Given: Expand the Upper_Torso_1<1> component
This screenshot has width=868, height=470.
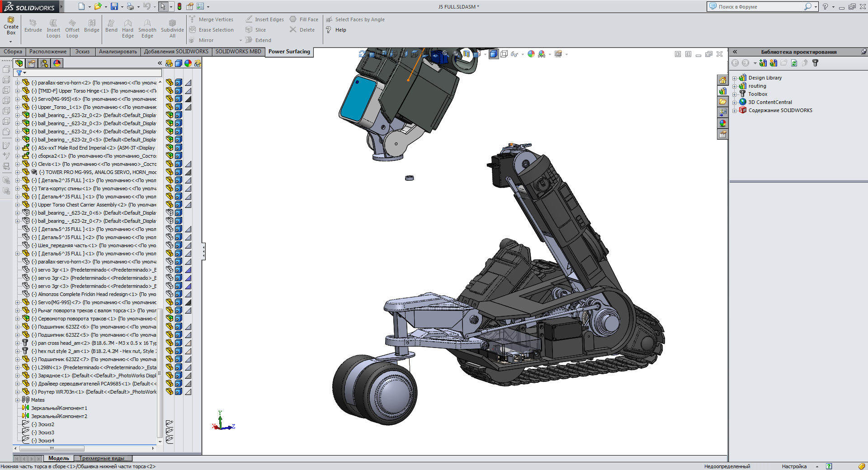Looking at the screenshot, I should pos(17,107).
